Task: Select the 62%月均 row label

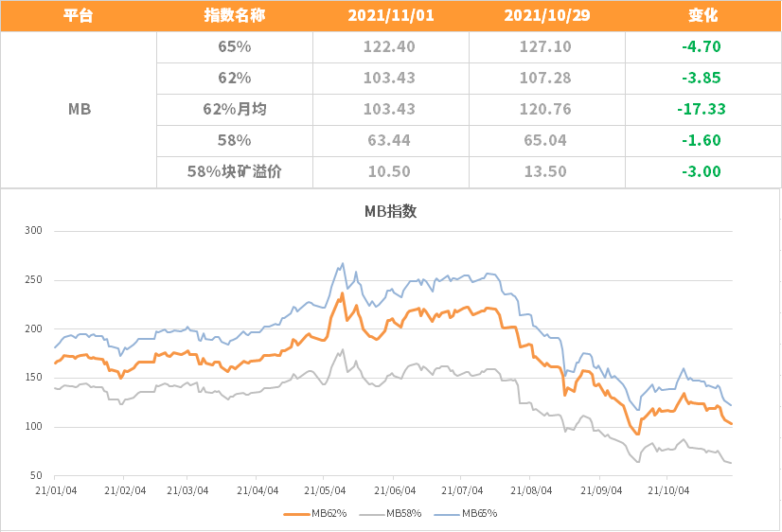Action: tap(235, 109)
